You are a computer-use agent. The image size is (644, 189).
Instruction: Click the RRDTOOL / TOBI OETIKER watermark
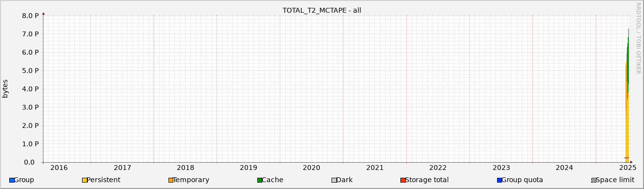point(638,38)
